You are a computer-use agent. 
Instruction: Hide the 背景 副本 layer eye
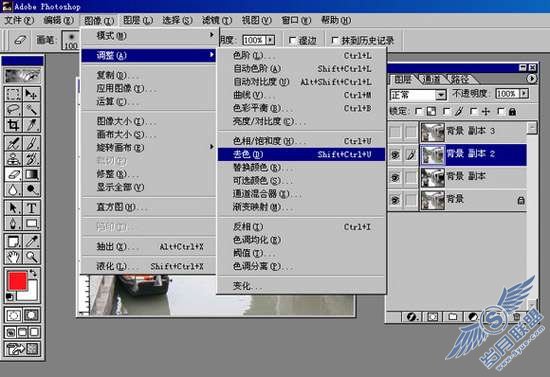click(395, 177)
